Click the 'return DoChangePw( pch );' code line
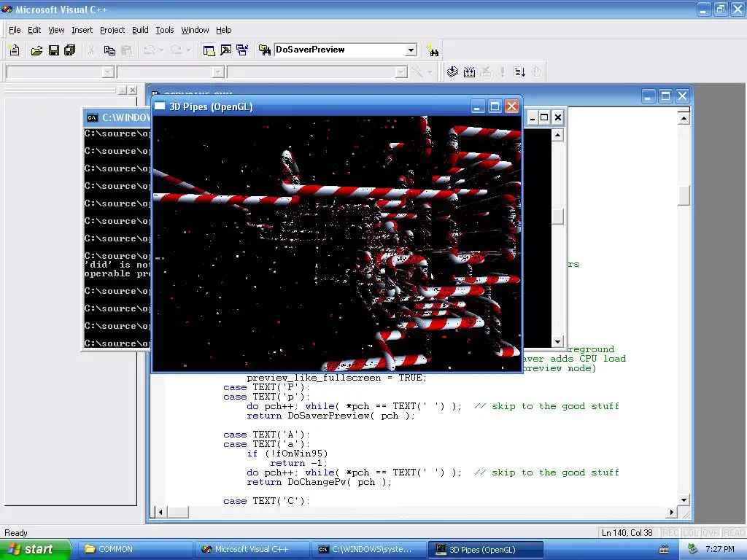Screen dimensions: 747x560 pos(319,482)
